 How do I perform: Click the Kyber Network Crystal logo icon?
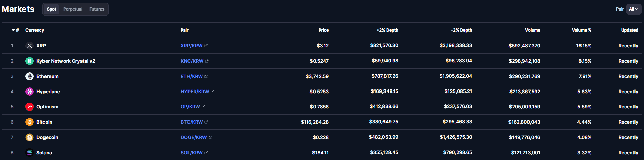point(30,61)
